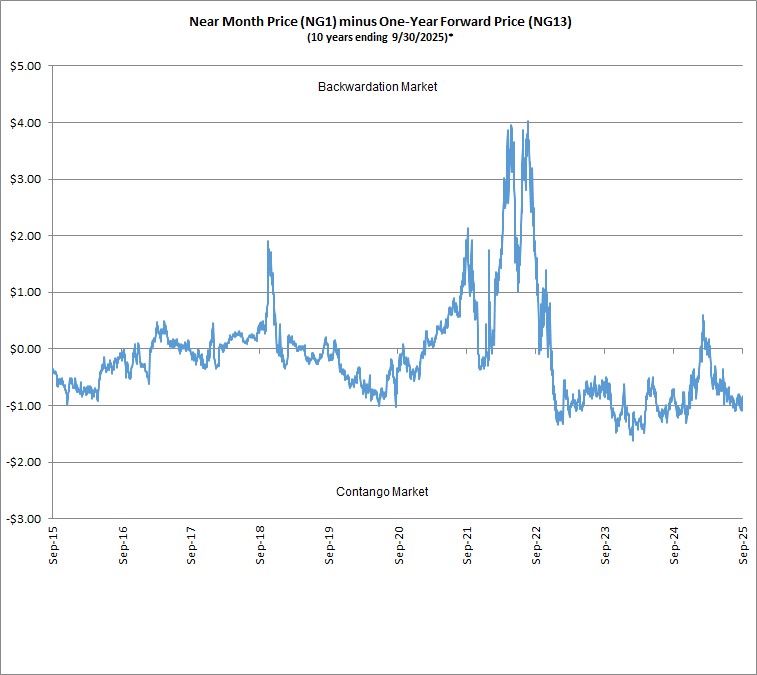Click the Sep-17 x-axis label
The width and height of the screenshot is (757, 675).
click(191, 545)
